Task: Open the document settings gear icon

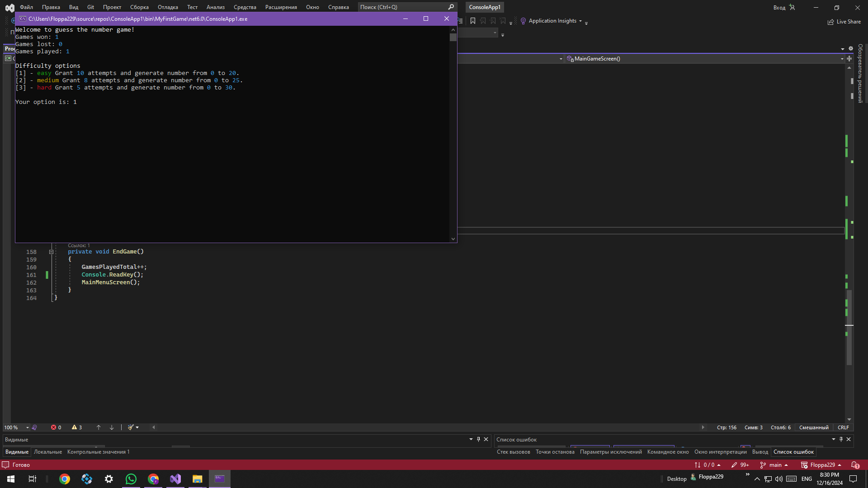Action: coord(851,48)
